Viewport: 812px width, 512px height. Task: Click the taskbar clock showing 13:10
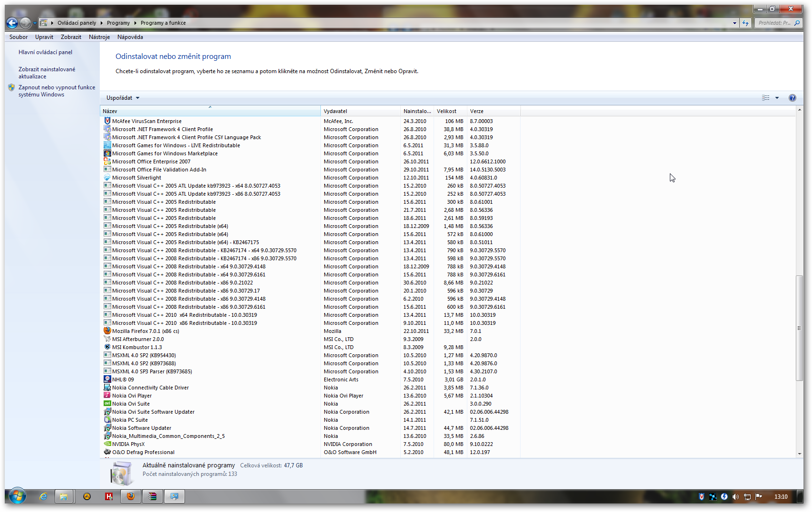point(781,497)
